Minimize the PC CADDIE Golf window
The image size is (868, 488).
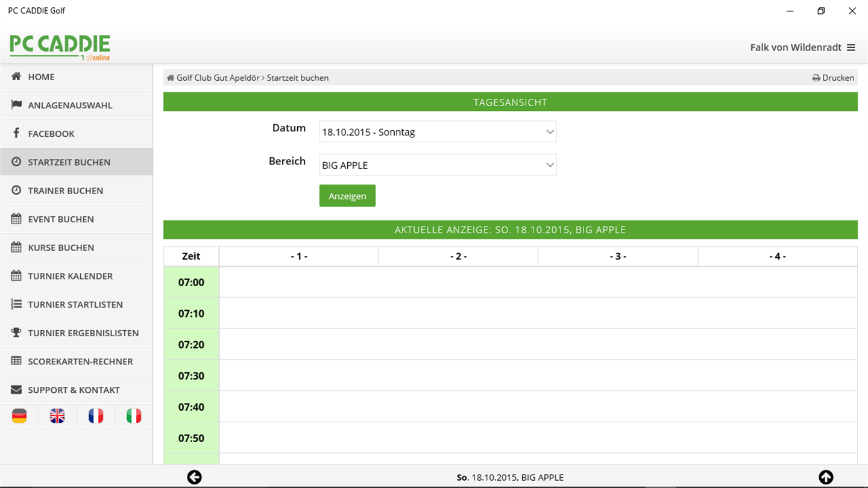click(x=790, y=11)
